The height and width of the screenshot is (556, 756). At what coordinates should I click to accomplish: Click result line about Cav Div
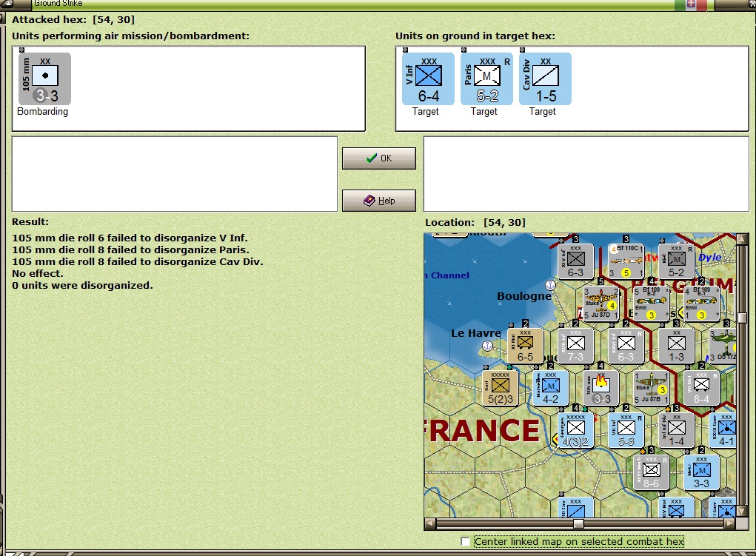pyautogui.click(x=138, y=261)
